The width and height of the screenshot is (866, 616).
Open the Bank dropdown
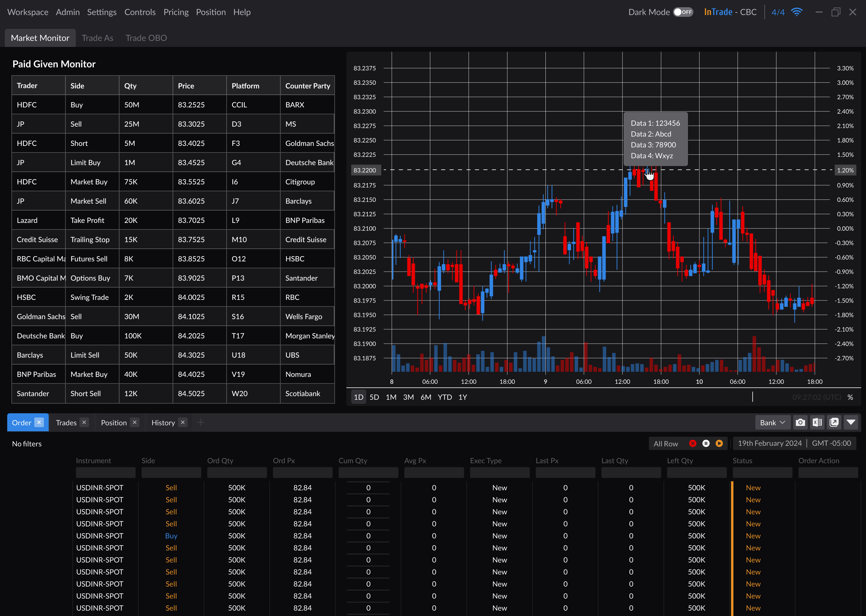[x=772, y=423]
